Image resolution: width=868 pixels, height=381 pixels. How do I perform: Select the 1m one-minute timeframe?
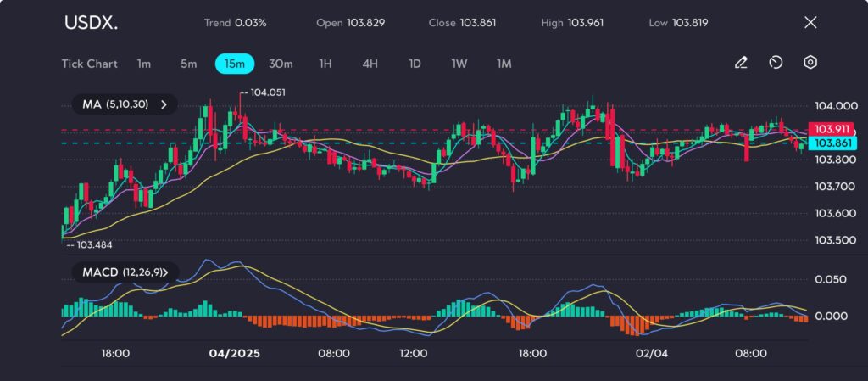tap(144, 64)
